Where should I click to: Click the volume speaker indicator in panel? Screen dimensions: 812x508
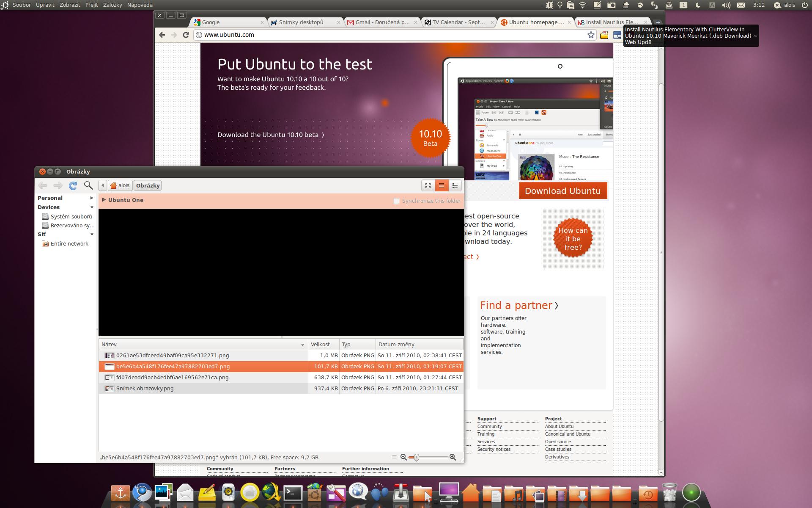[726, 5]
